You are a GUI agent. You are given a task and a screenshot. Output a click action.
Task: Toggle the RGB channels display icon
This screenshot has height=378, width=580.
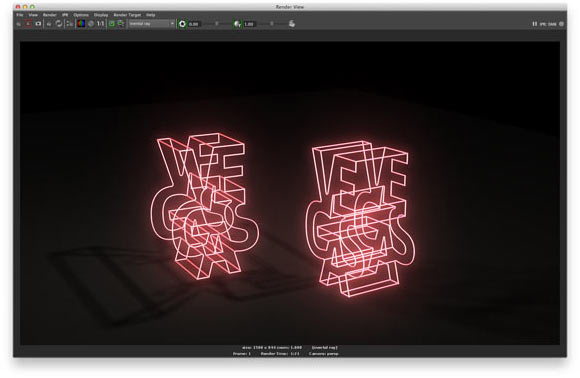click(x=81, y=24)
